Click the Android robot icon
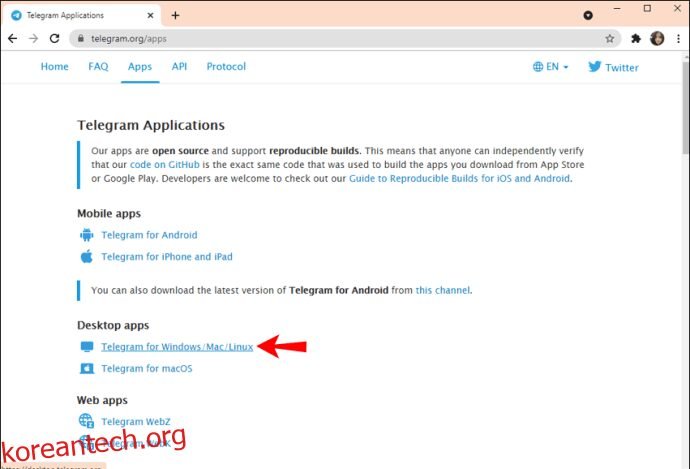 [86, 235]
